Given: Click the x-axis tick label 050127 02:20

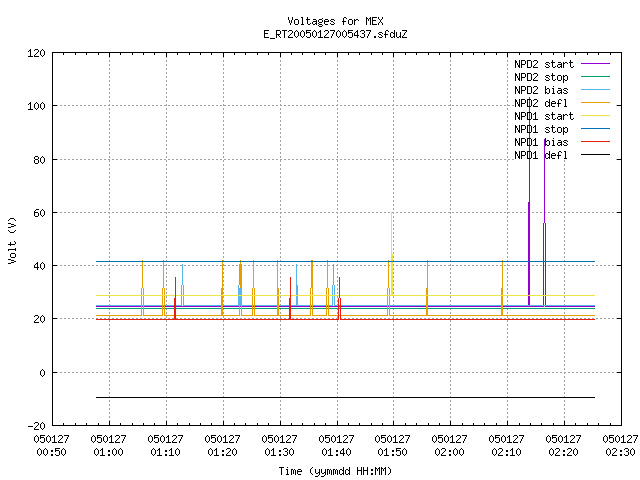Looking at the screenshot, I should pos(563,446).
